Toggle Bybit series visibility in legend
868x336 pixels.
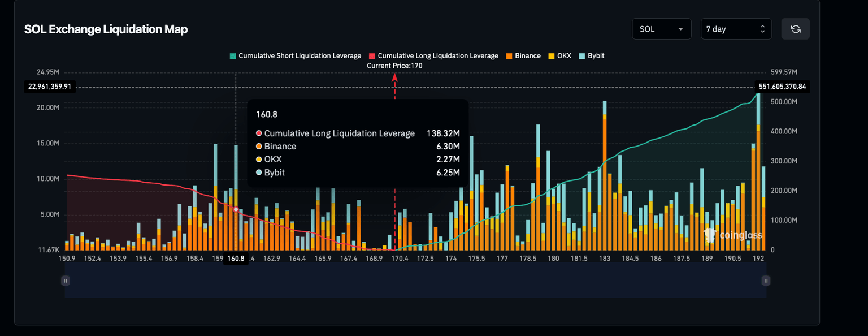(x=596, y=56)
